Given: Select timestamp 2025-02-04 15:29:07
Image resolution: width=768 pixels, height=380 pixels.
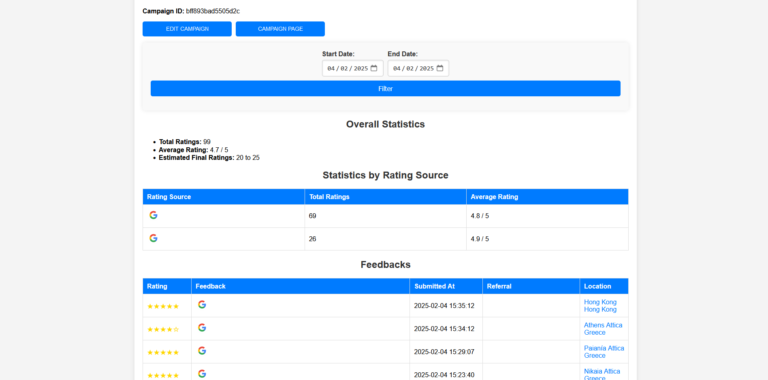Looking at the screenshot, I should point(444,352).
